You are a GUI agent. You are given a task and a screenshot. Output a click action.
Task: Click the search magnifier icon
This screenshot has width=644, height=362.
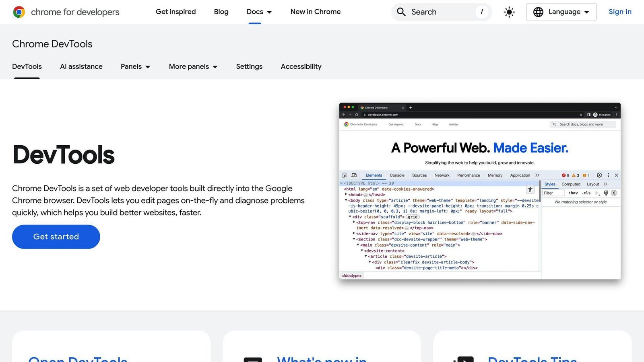[401, 12]
